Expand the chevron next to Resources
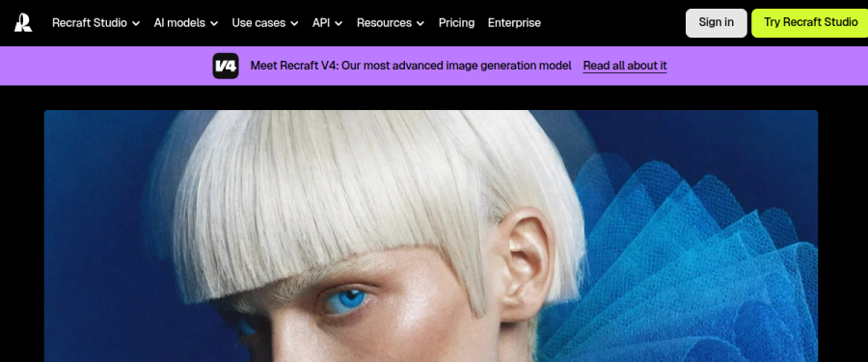Image resolution: width=868 pixels, height=362 pixels. [x=420, y=23]
